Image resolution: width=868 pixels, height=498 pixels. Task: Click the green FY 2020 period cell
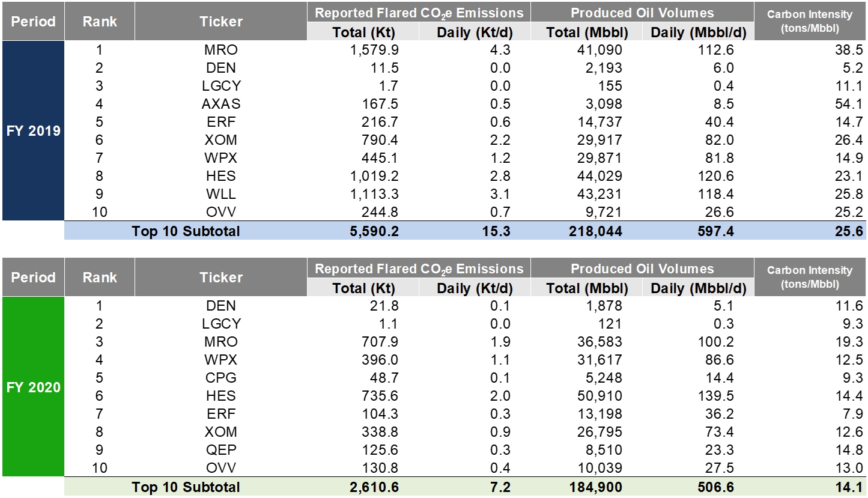click(33, 387)
